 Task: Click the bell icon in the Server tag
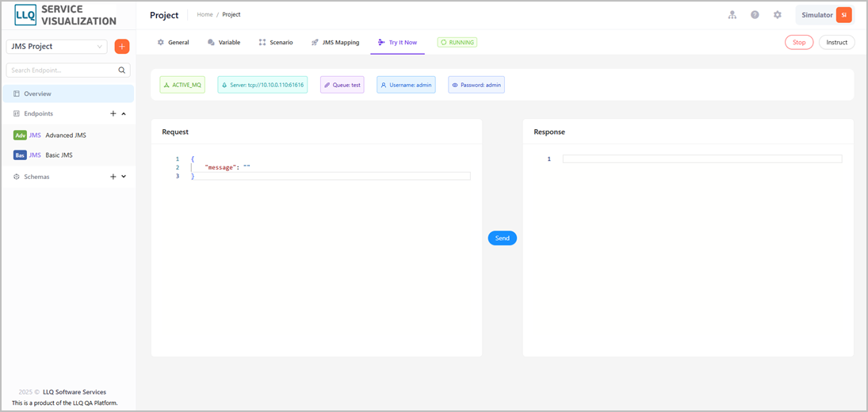tap(224, 86)
